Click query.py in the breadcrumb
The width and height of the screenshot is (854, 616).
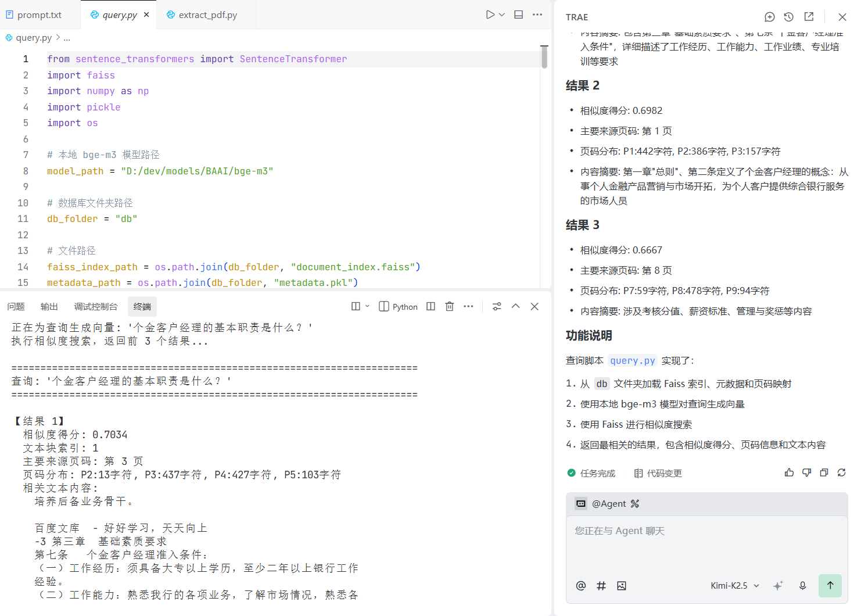point(34,38)
